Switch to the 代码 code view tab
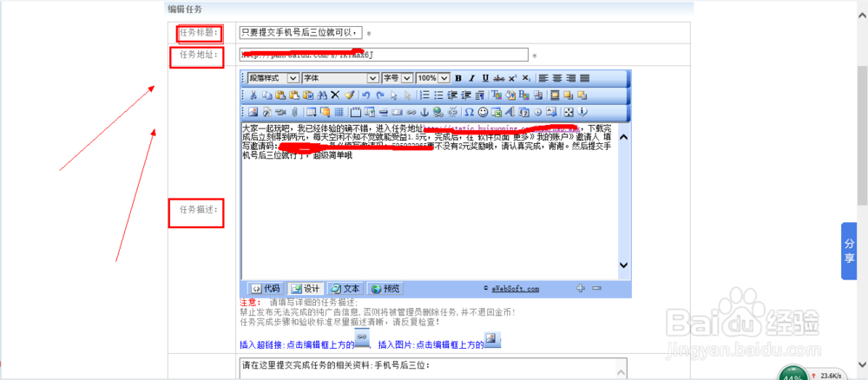 266,288
